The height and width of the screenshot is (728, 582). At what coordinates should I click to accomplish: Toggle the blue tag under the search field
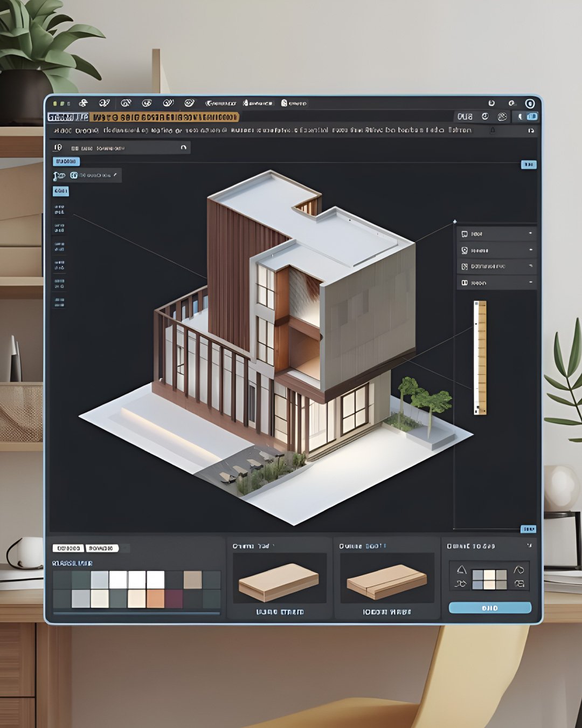click(x=66, y=161)
